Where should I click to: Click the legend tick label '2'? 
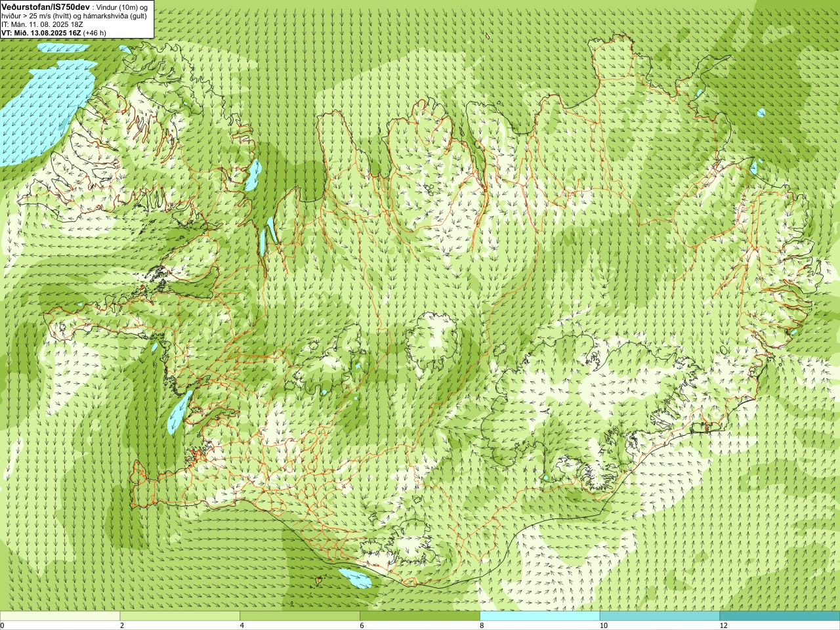122,626
